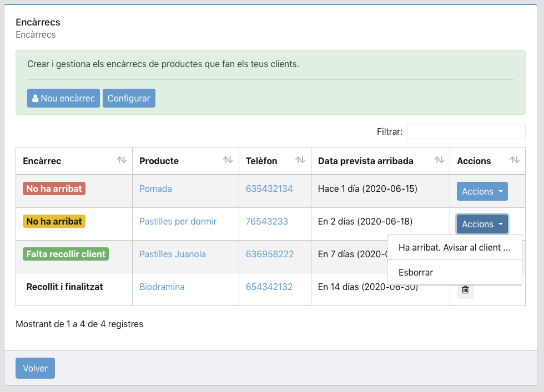Image resolution: width=544 pixels, height=392 pixels.
Task: Sort by Accions column arrows
Action: pyautogui.click(x=515, y=160)
